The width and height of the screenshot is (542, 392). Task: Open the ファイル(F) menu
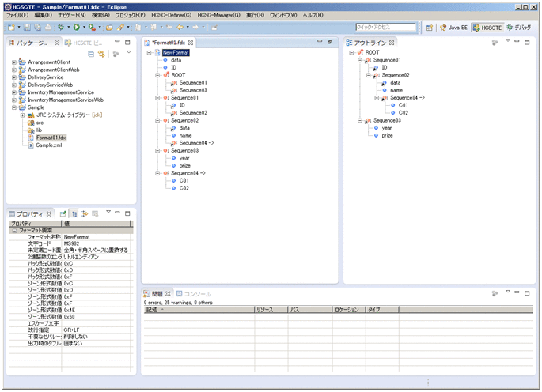coord(17,15)
